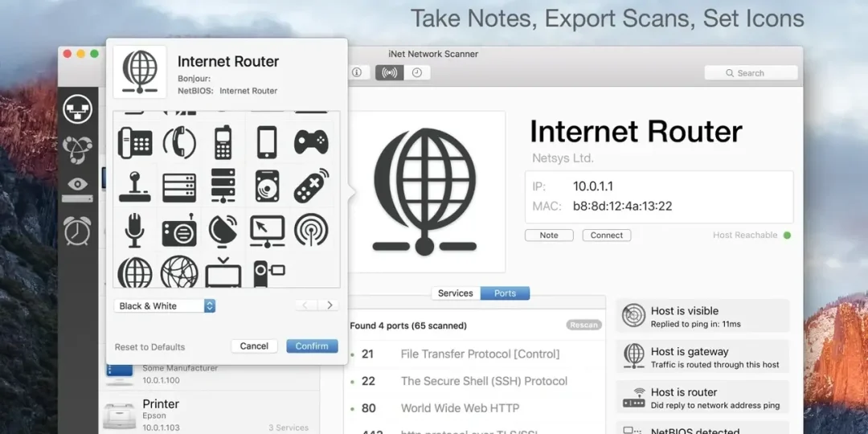The height and width of the screenshot is (434, 868).
Task: Select the wireless remote gamepad icon
Action: (x=311, y=186)
